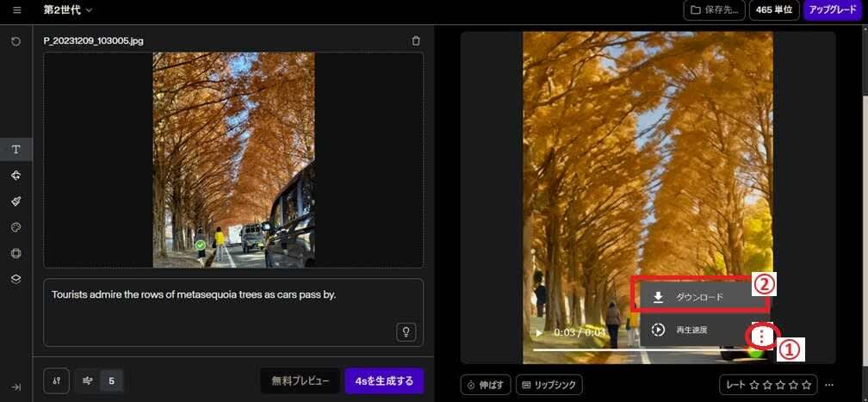Delete the uploaded image with the trash icon
Viewport: 868px width, 402px height.
coord(416,40)
